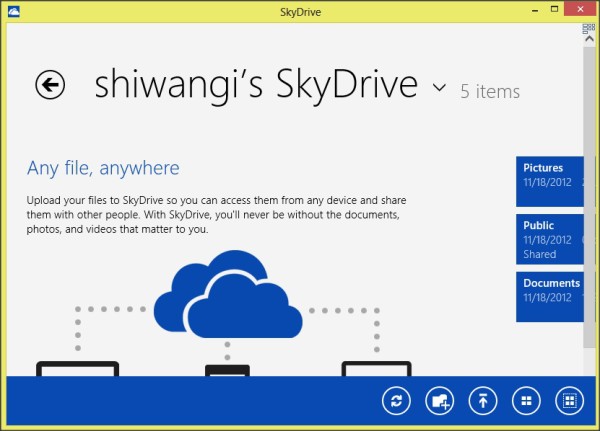The width and height of the screenshot is (600, 431).
Task: Click the '5 items' count text
Action: tap(490, 91)
